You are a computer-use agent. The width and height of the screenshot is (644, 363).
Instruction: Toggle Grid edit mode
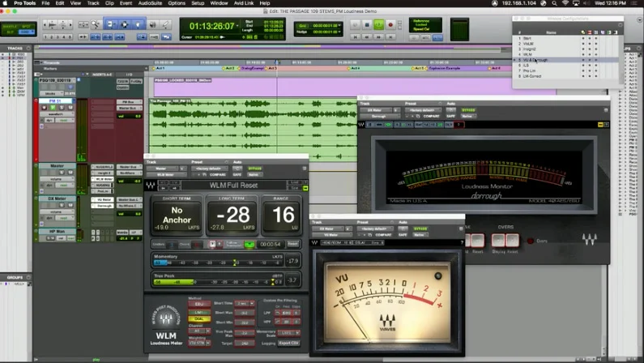tap(27, 32)
